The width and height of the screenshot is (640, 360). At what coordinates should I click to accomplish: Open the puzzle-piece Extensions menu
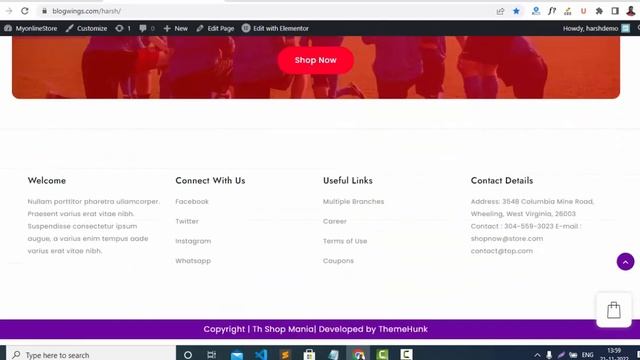(x=599, y=11)
